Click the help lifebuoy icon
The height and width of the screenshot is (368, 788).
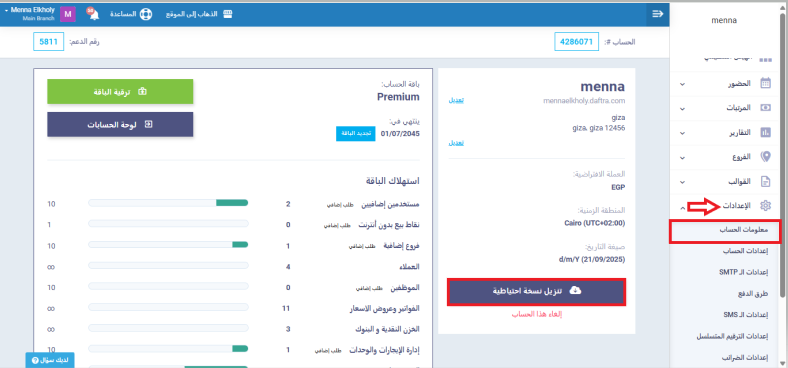[146, 14]
